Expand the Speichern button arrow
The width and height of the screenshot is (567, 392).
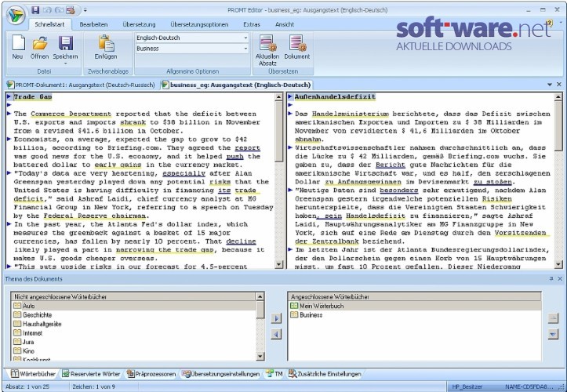65,64
